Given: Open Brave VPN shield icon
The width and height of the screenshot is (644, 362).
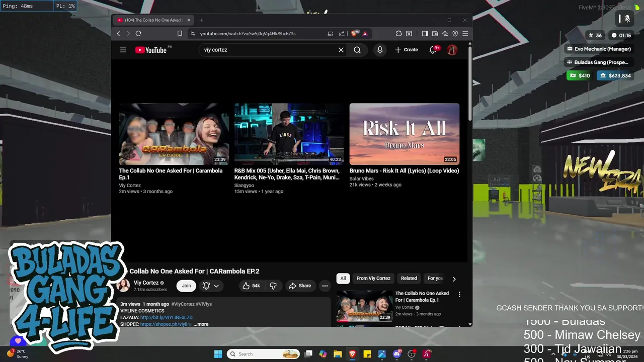Looking at the screenshot, I should (x=455, y=34).
